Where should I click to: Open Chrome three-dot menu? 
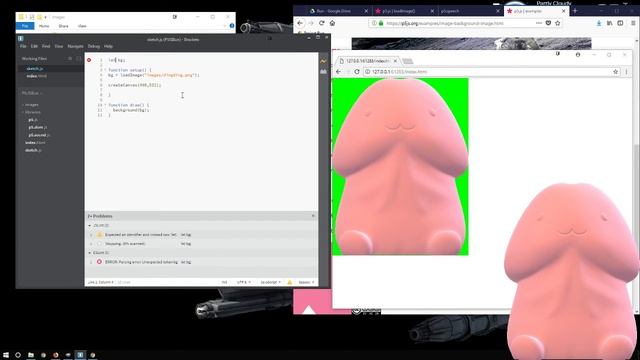(x=626, y=72)
